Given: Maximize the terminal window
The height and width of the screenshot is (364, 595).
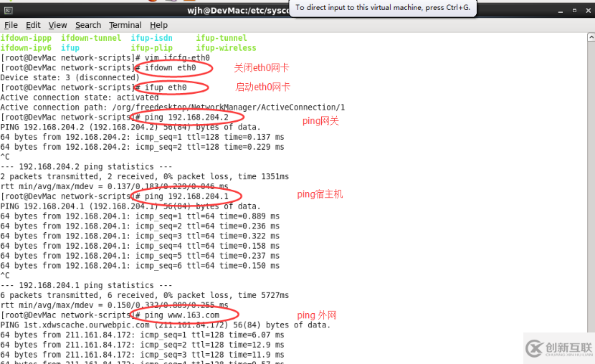Looking at the screenshot, I should coord(574,11).
